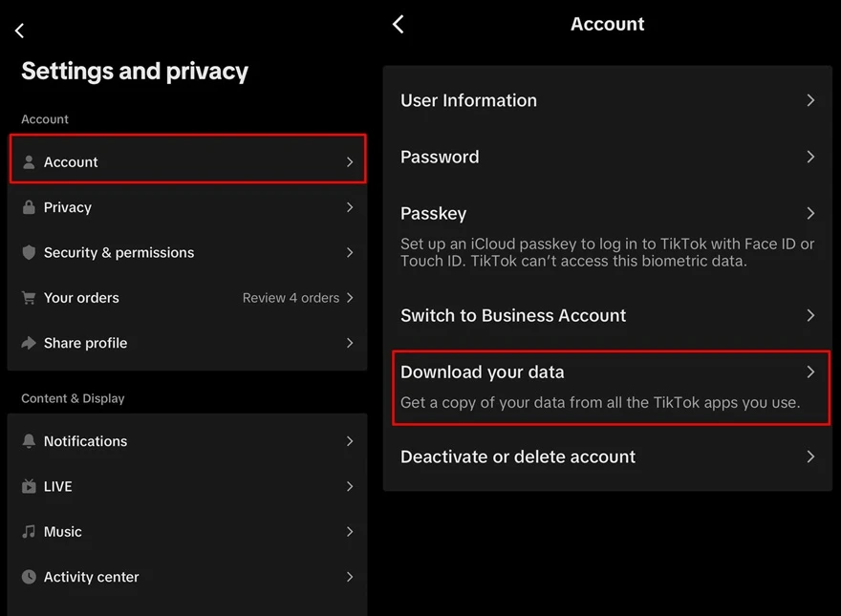Click the music note icon
The image size is (841, 616).
(x=29, y=532)
